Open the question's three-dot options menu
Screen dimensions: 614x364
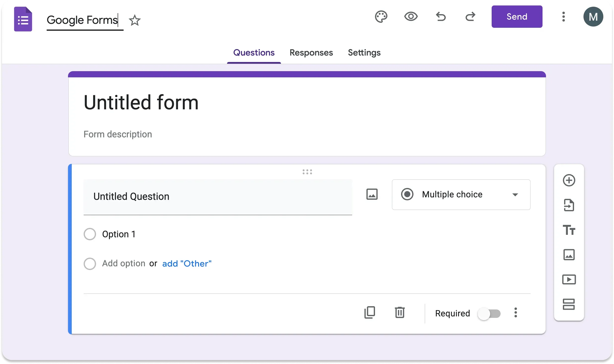(x=515, y=313)
